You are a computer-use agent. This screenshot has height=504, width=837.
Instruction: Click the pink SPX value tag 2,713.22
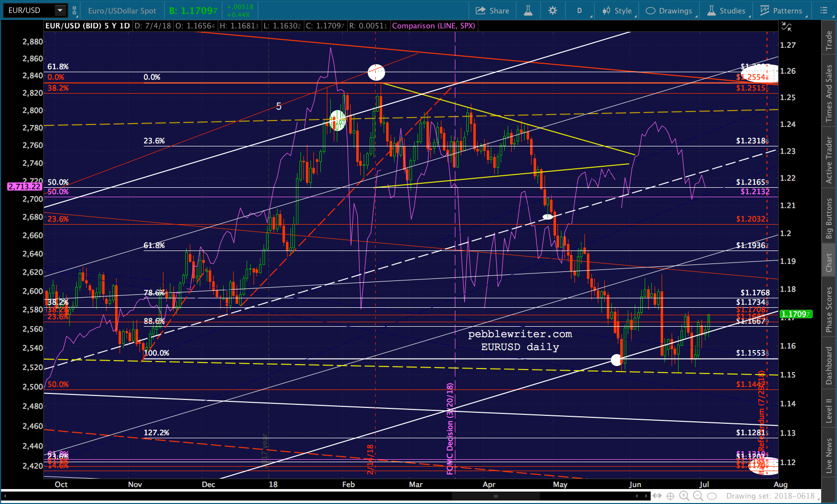coord(24,186)
